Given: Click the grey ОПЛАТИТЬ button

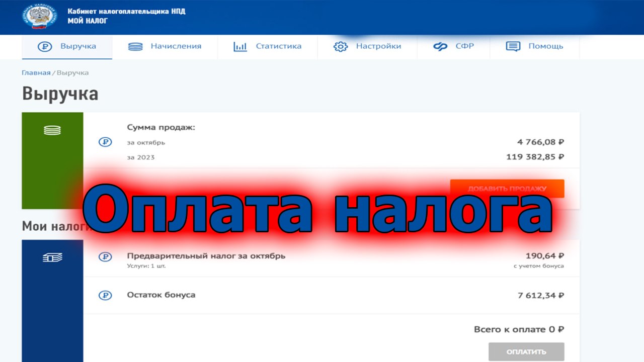Looking at the screenshot, I should 526,351.
